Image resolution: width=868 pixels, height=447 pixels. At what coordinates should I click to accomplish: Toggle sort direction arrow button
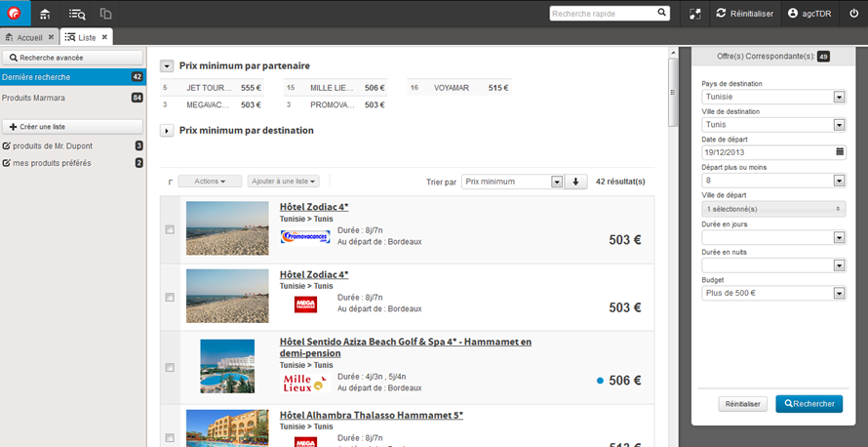[x=576, y=182]
